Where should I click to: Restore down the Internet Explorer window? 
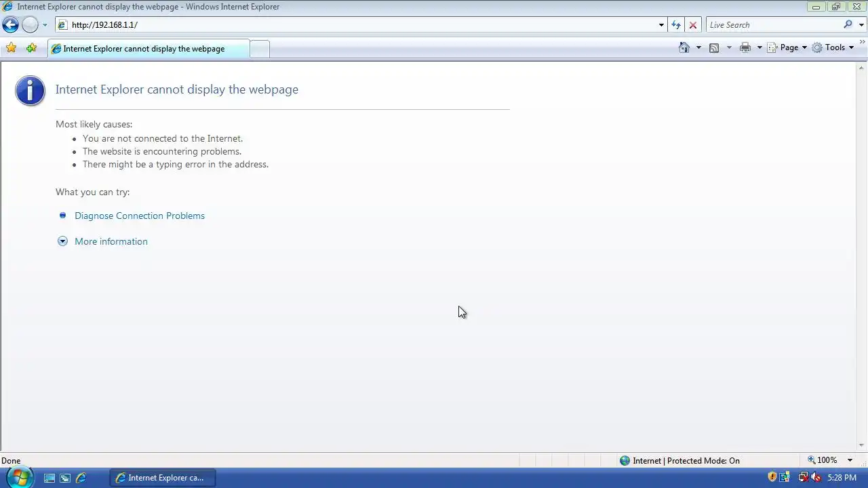836,7
